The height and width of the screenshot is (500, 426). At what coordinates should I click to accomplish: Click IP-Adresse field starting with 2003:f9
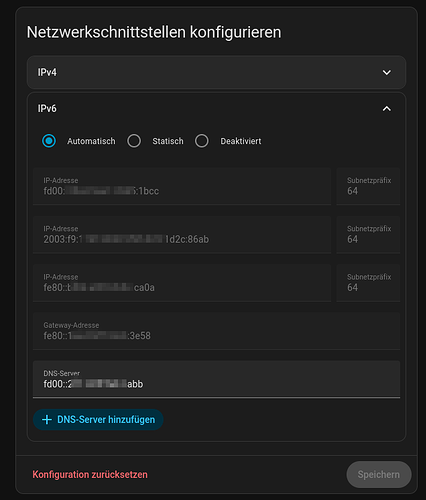pos(182,234)
